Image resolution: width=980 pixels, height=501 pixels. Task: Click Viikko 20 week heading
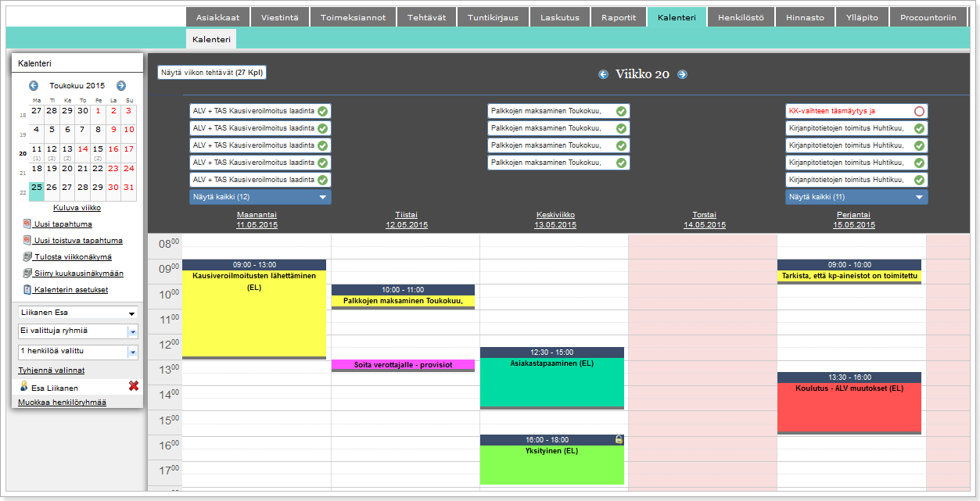pyautogui.click(x=643, y=74)
